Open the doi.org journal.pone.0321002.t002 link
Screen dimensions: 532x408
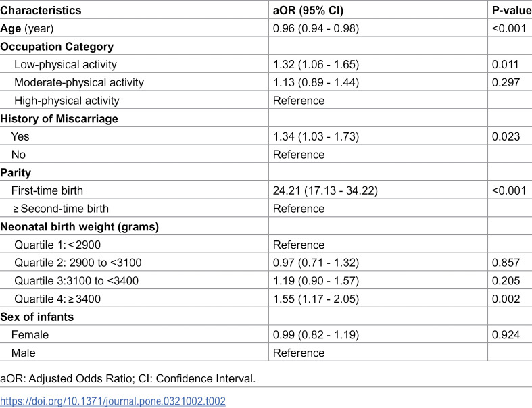(x=113, y=401)
